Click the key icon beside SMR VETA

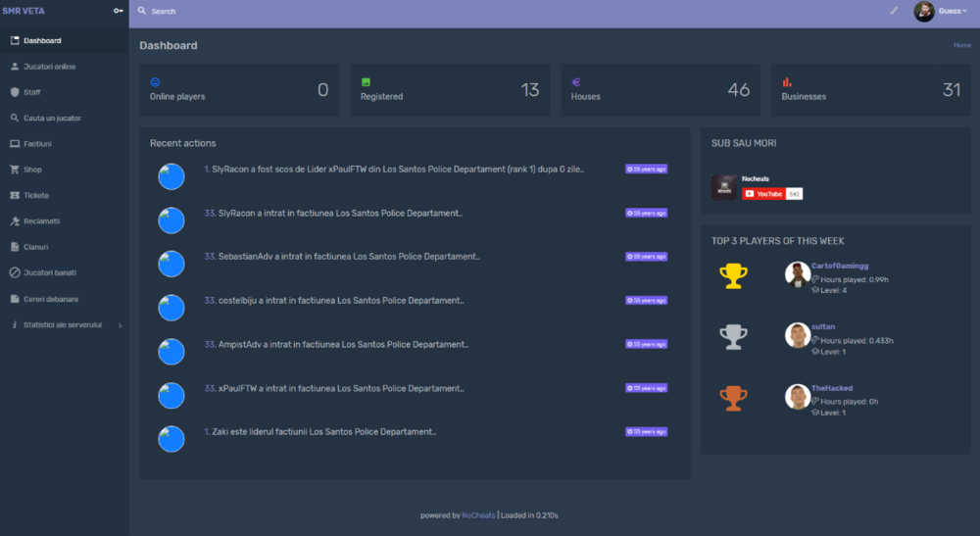pyautogui.click(x=119, y=11)
